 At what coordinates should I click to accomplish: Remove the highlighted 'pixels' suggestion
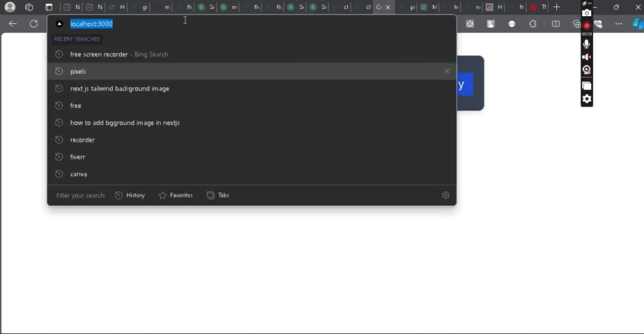tap(447, 71)
